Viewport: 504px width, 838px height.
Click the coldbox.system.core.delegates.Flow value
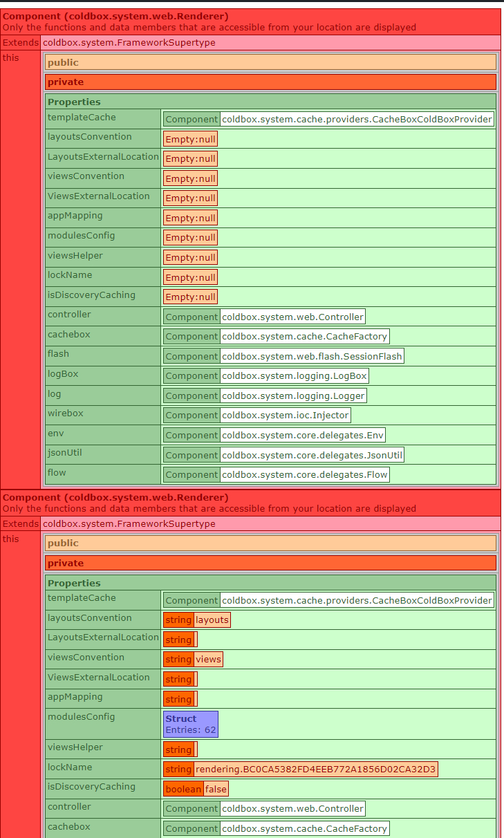point(304,474)
